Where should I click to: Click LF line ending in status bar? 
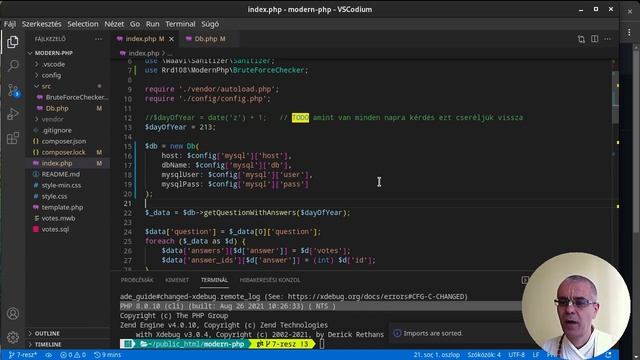click(536, 355)
